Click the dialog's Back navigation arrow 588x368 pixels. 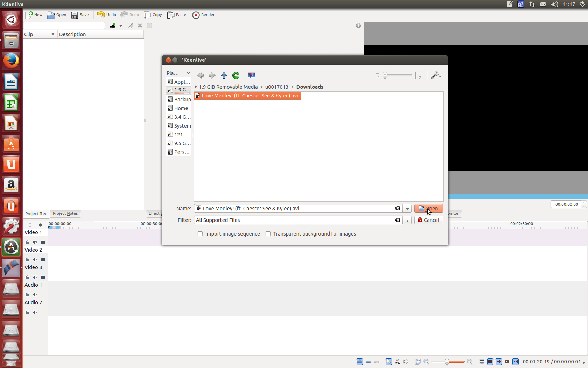coord(200,75)
